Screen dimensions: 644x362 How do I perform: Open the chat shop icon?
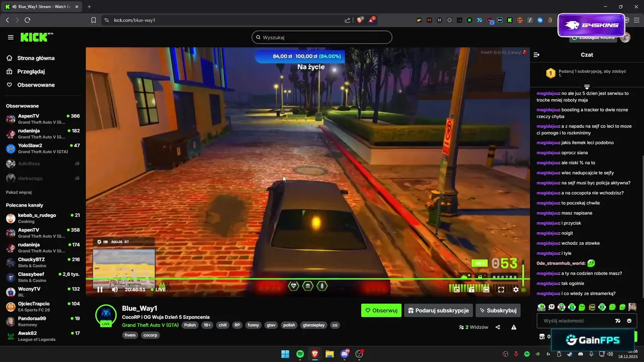[542, 336]
